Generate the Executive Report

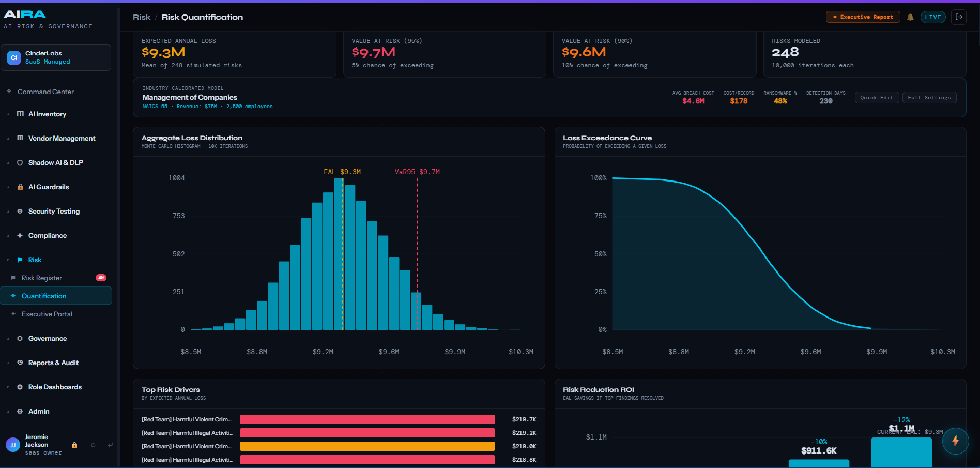(863, 17)
